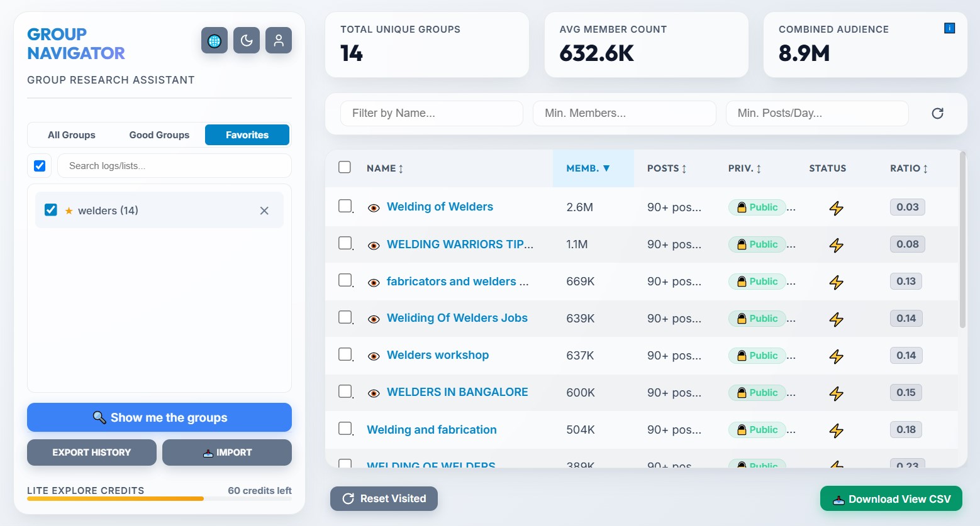The height and width of the screenshot is (526, 980).
Task: Focus the Min. Members input
Action: click(625, 113)
